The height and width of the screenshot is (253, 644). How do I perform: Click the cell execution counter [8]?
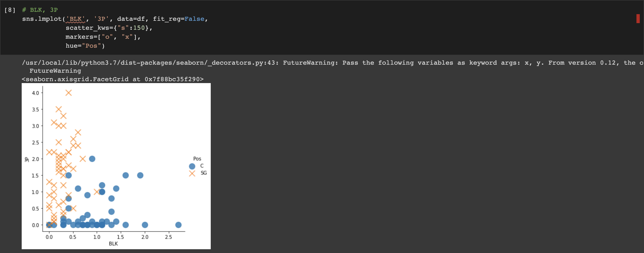point(10,10)
